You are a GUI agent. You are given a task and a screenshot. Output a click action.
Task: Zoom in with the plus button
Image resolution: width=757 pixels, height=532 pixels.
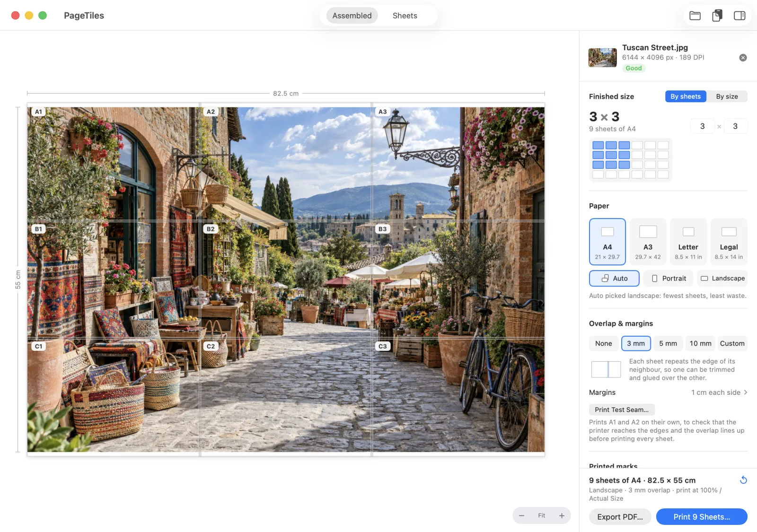[x=562, y=515]
